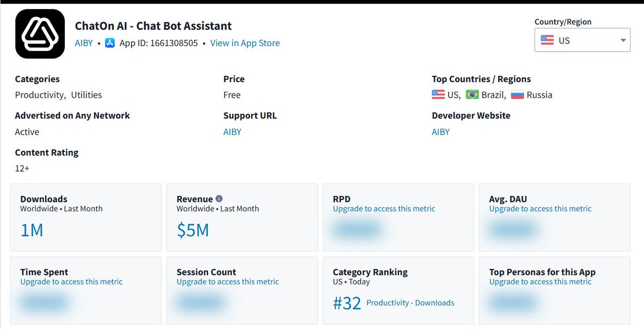Open the View in App Store link

coord(245,43)
